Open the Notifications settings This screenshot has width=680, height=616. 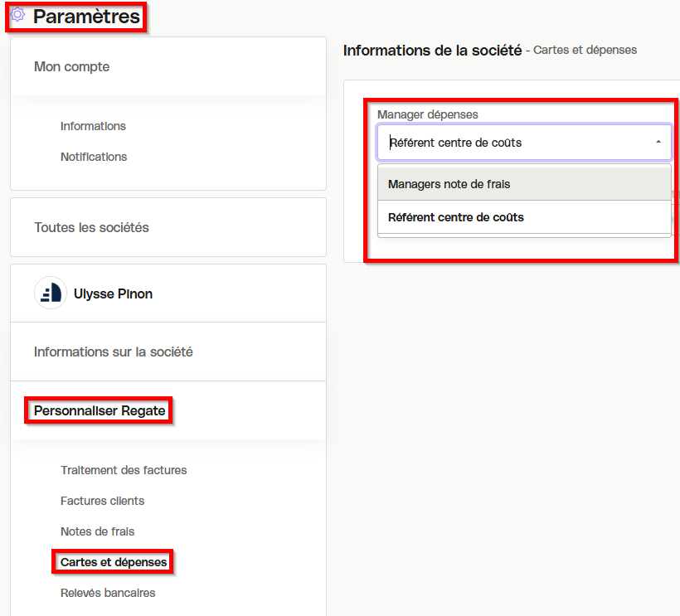[94, 157]
